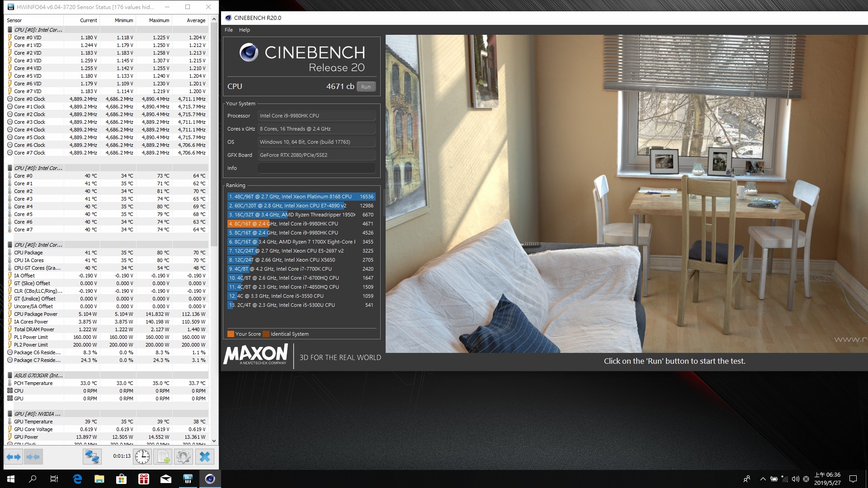
Task: Select ranking entry AMD Ryzen 7 1700X
Action: pyautogui.click(x=301, y=242)
